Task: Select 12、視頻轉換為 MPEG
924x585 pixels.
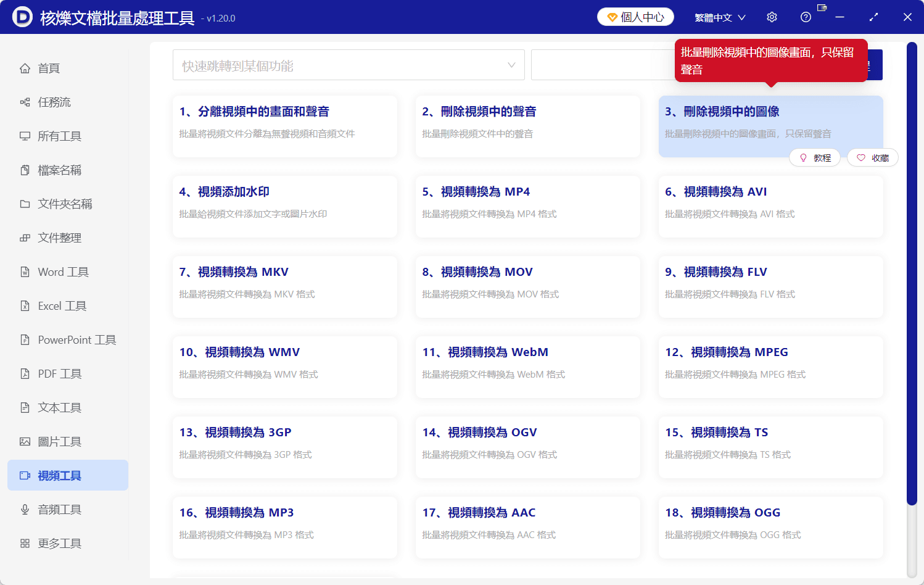Action: pos(771,367)
